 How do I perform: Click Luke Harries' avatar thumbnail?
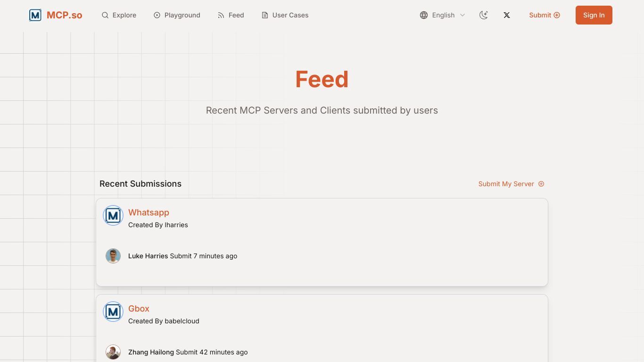(x=113, y=256)
